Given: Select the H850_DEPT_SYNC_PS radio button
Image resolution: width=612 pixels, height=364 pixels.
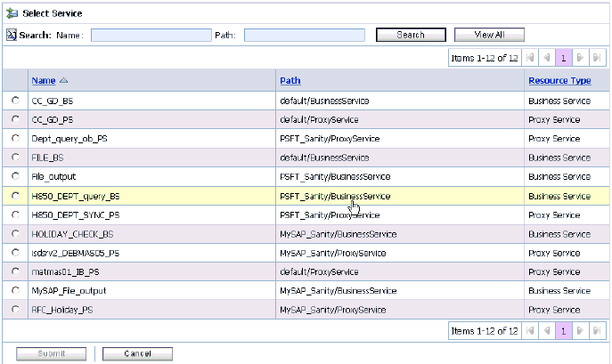Looking at the screenshot, I should (15, 214).
